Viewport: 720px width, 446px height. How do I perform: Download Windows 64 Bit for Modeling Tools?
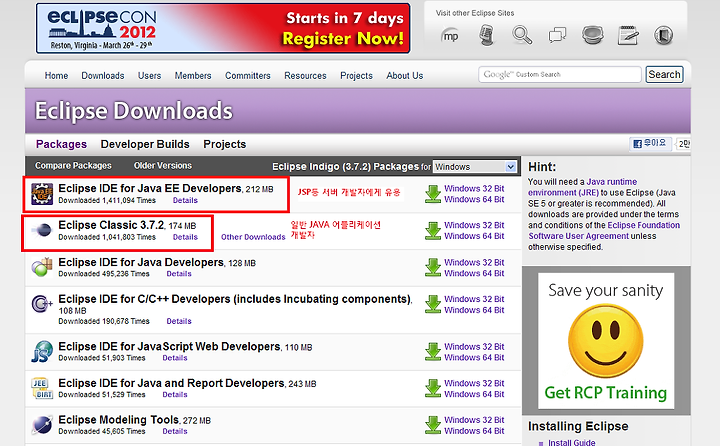(x=474, y=431)
